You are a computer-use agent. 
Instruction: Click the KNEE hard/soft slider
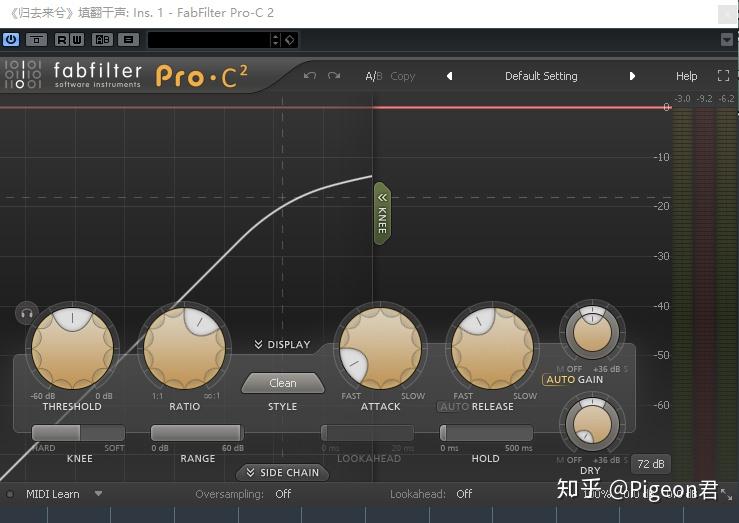pos(78,433)
